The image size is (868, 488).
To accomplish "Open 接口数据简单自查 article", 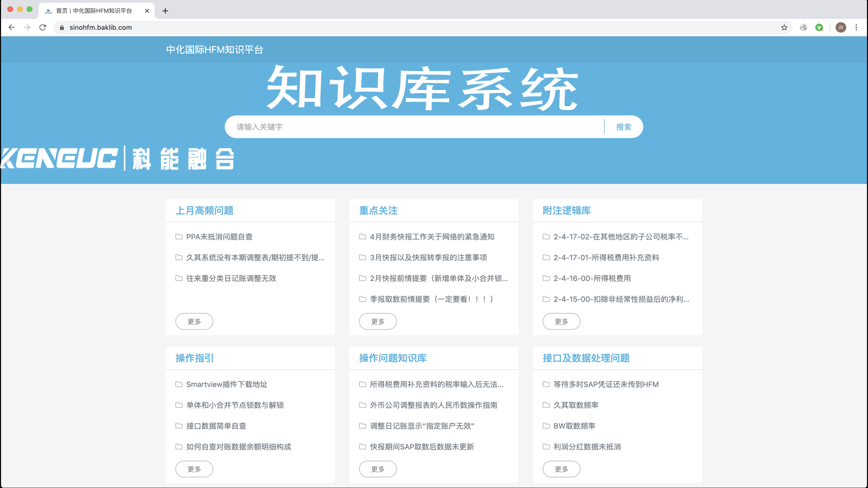I will [x=216, y=426].
